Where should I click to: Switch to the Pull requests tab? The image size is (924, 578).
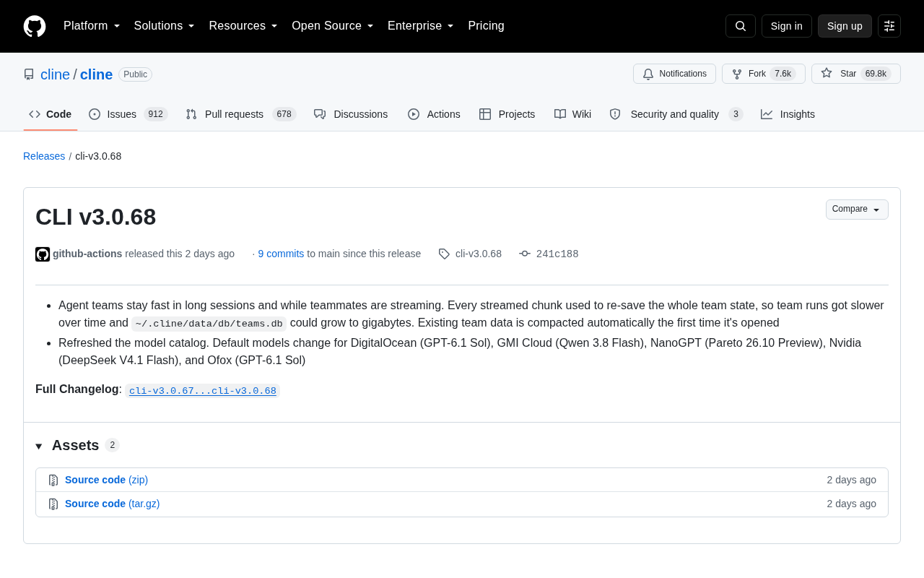[x=240, y=114]
